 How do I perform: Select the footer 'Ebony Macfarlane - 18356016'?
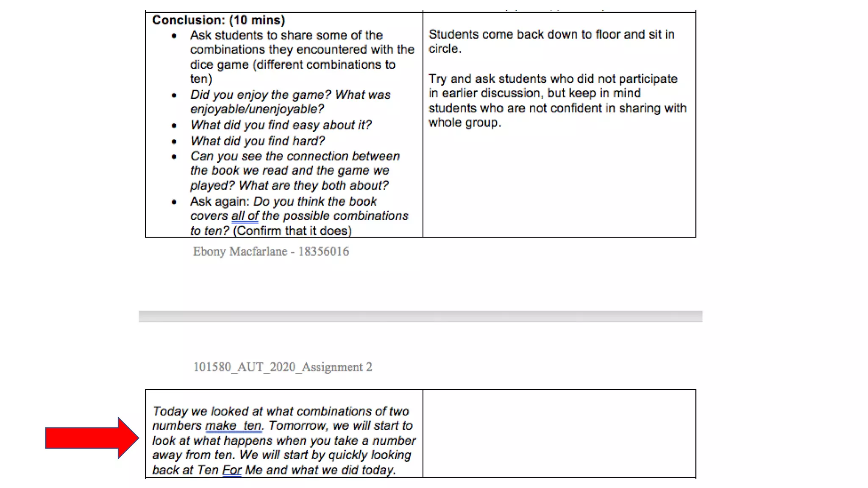point(271,251)
